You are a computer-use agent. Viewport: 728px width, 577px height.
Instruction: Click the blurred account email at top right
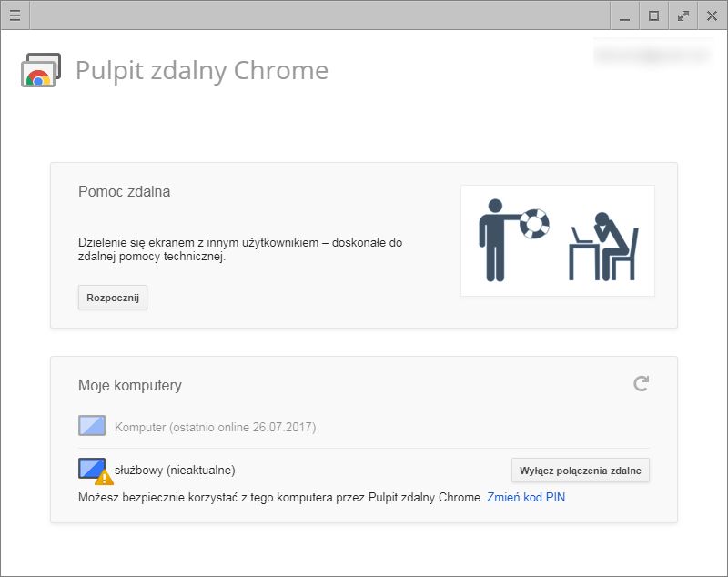click(x=652, y=56)
